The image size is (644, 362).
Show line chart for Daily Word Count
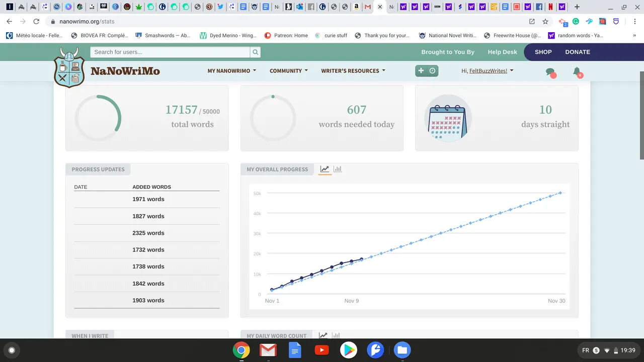click(x=323, y=335)
